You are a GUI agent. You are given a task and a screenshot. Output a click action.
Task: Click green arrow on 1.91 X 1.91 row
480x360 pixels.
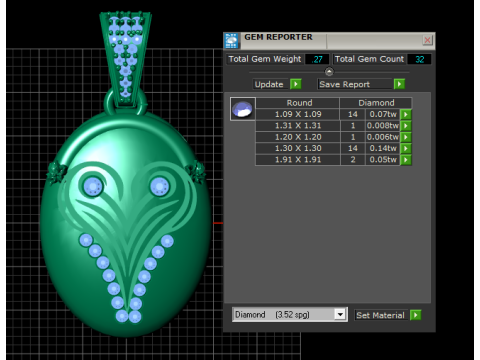pyautogui.click(x=406, y=160)
